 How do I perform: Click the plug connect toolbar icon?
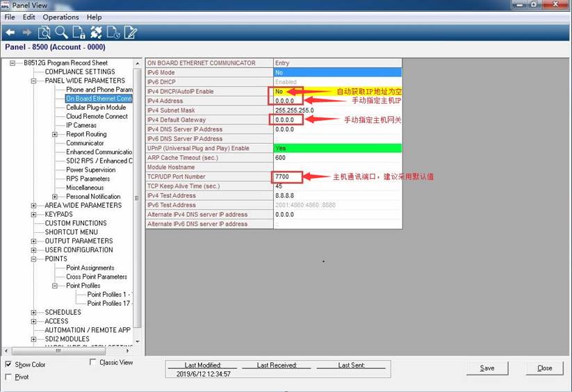click(x=96, y=33)
